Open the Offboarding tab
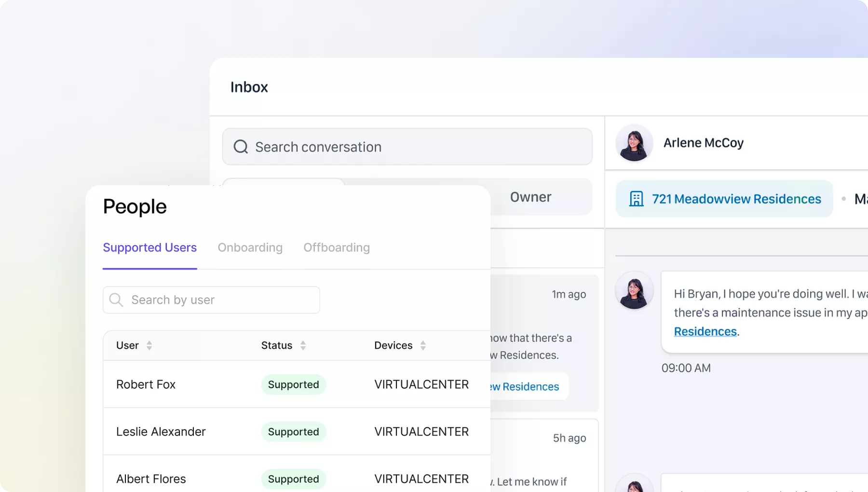 [x=337, y=247]
